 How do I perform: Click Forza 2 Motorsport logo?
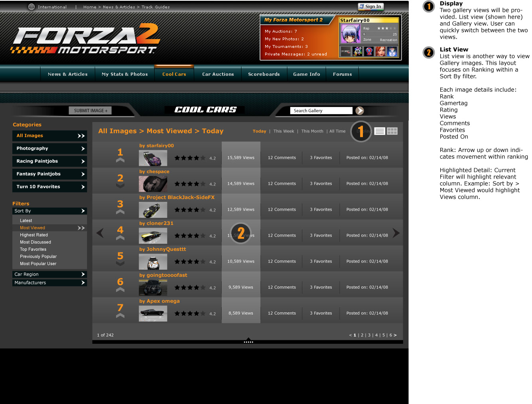[85, 38]
